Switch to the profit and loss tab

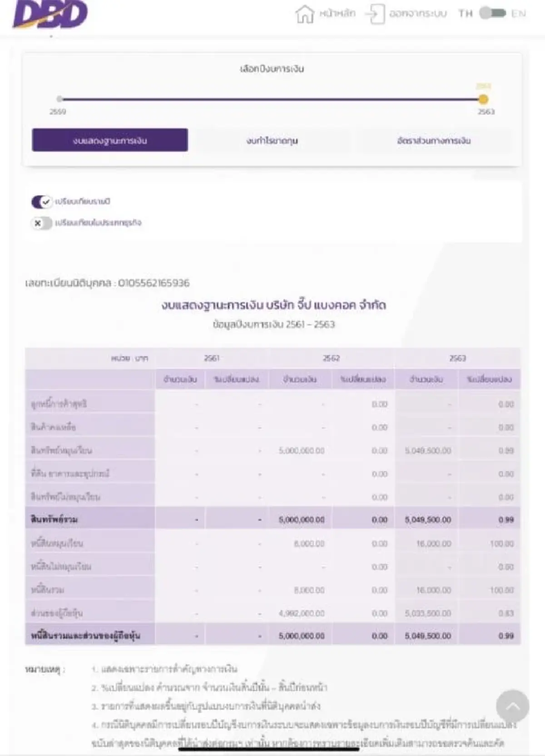tap(272, 141)
